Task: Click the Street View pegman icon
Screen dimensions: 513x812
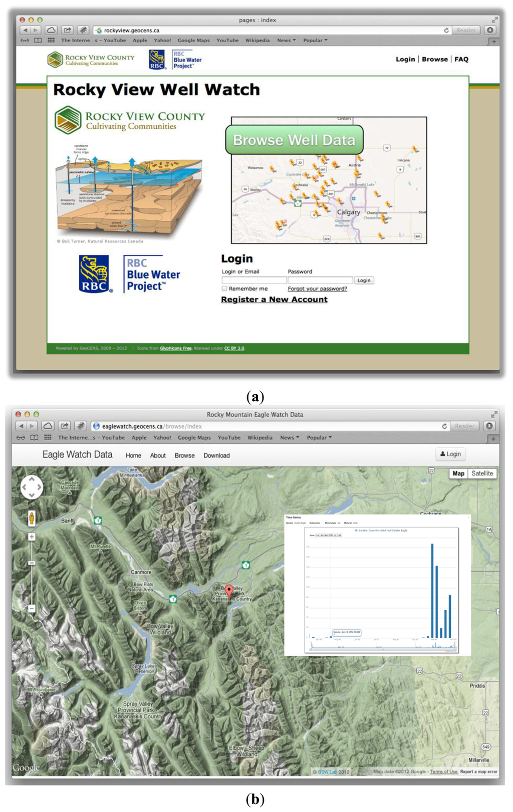Action: (32, 518)
